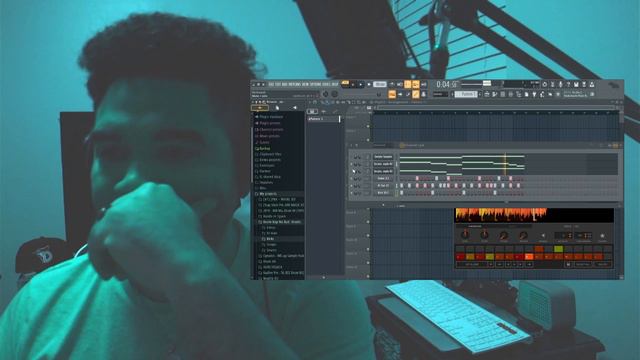Open the HELP menu

coord(335,84)
